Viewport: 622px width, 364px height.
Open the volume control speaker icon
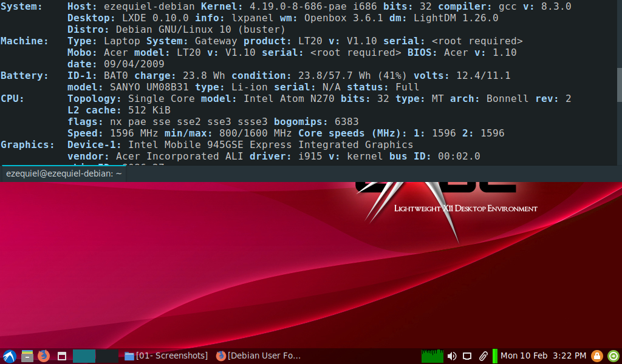point(452,356)
